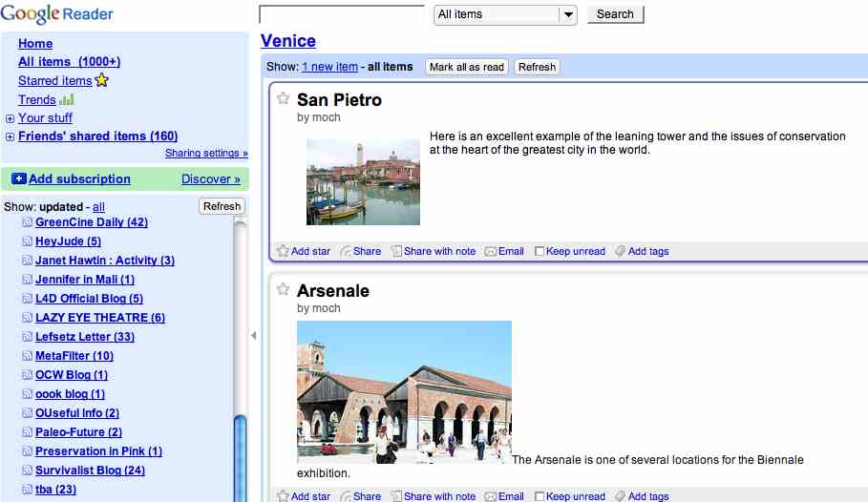The image size is (868, 502).
Task: Click the bar chart icon next to Trends
Action: tap(67, 100)
